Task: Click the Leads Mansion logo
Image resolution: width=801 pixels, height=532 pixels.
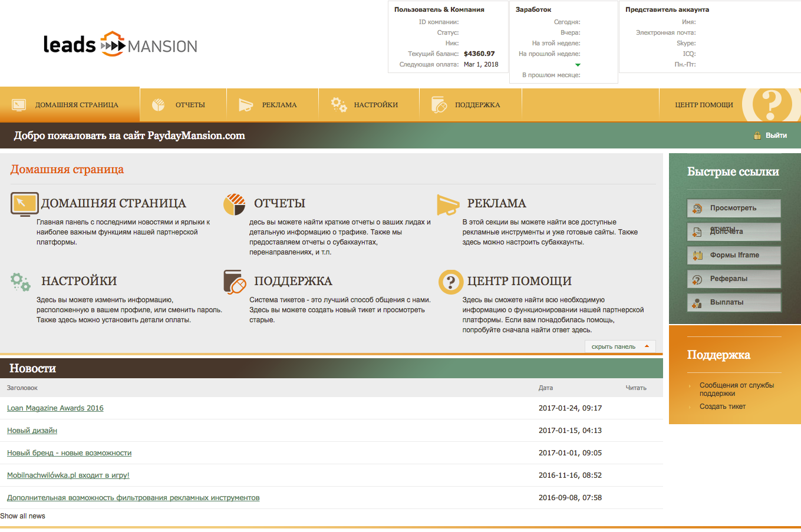Action: click(120, 45)
